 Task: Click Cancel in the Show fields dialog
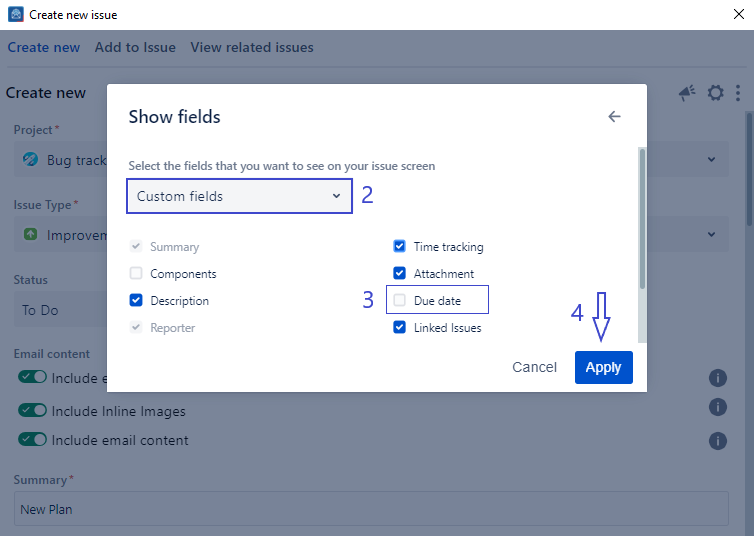coord(534,367)
